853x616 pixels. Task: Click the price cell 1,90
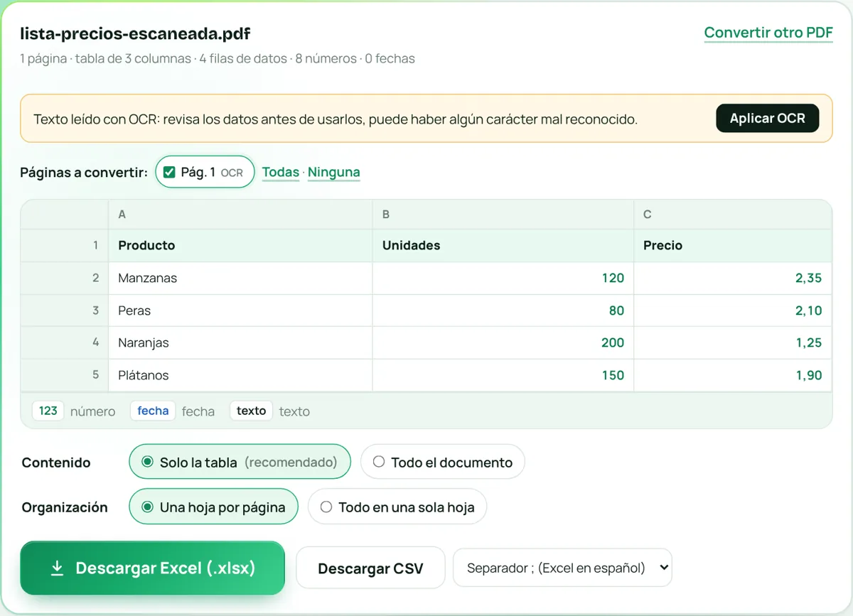(733, 375)
